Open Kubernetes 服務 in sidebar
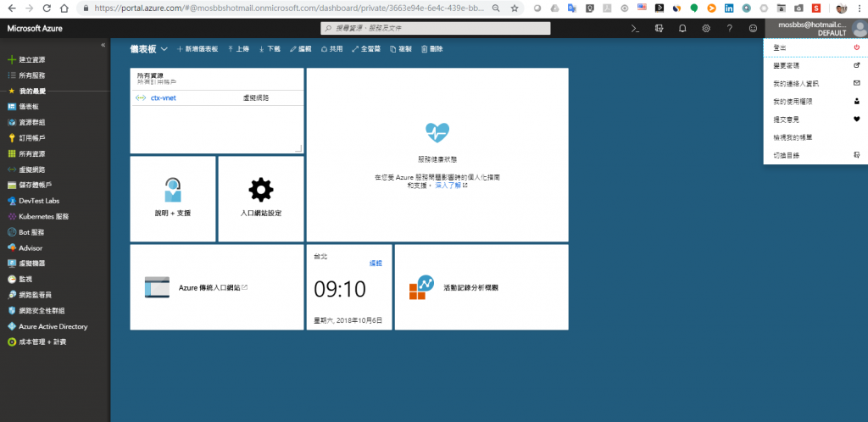 point(44,217)
